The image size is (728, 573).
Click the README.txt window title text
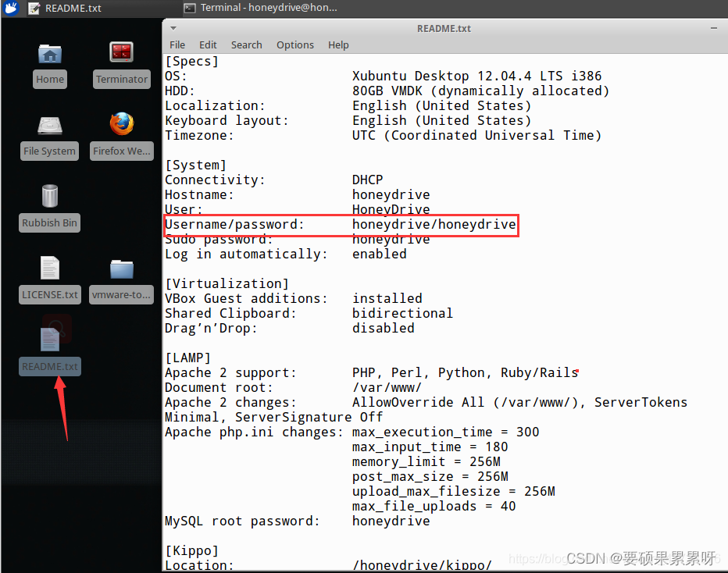pyautogui.click(x=444, y=29)
